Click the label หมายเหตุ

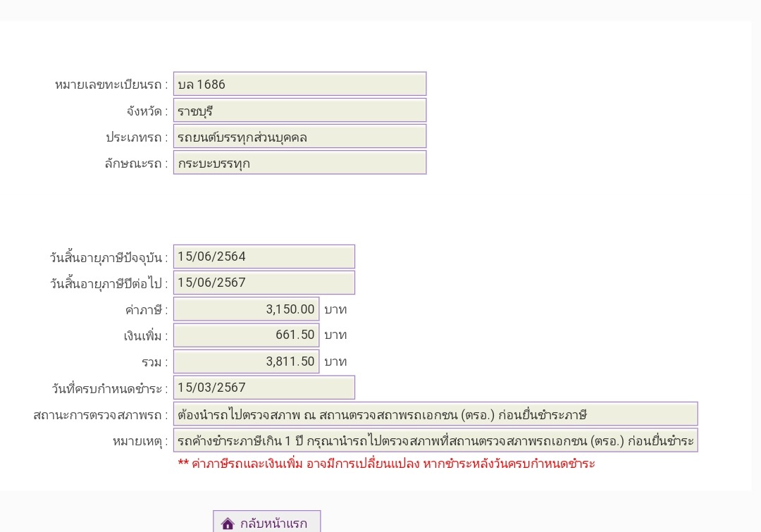click(140, 442)
